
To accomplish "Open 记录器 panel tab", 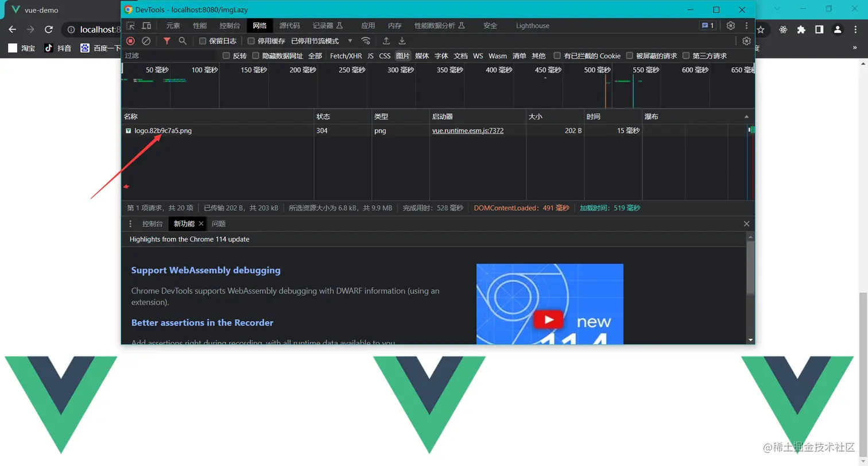I will coord(327,26).
